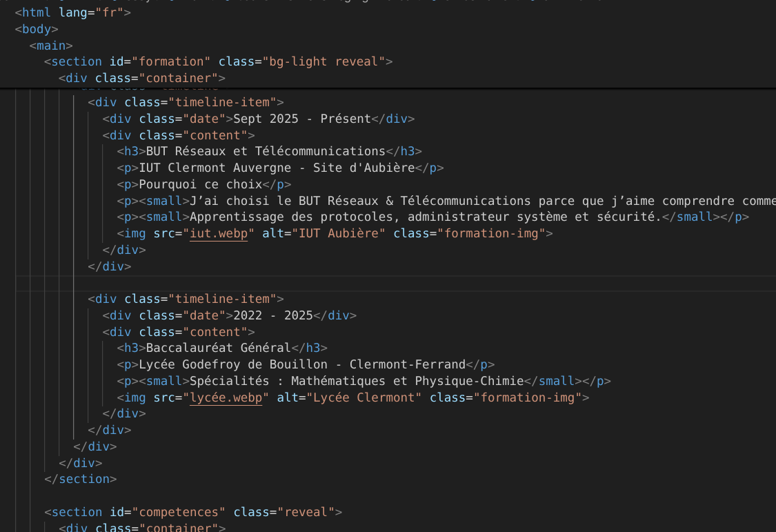
Task: Click the section id="competences" opening tag
Action: tap(193, 512)
